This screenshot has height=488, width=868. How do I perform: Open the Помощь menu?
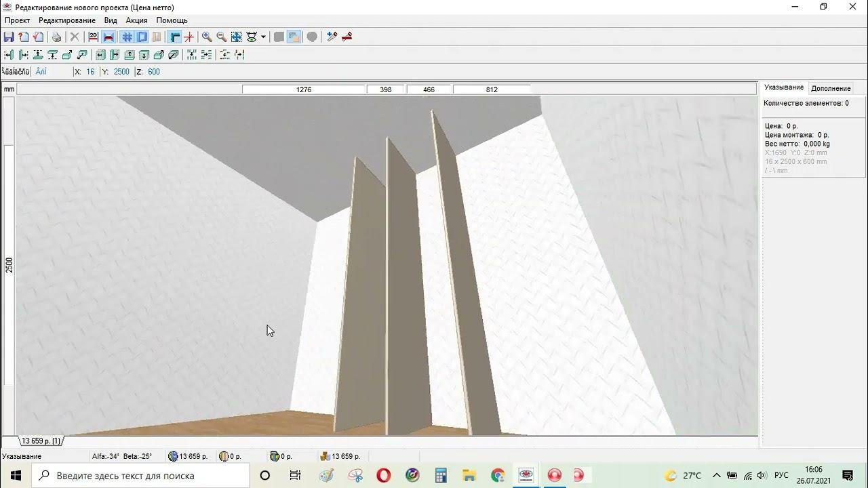172,20
